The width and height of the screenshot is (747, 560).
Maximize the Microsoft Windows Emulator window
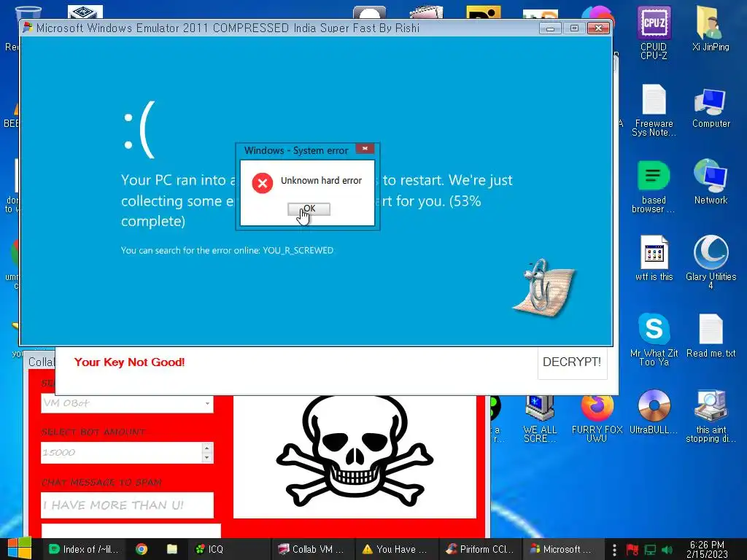574,28
